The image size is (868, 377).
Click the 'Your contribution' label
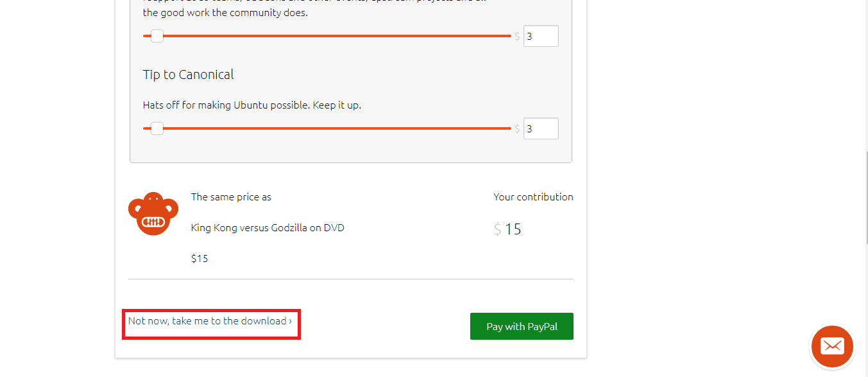[533, 197]
